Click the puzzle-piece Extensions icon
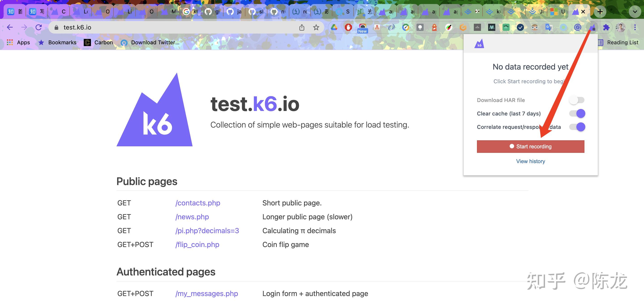The image size is (644, 307). (606, 27)
